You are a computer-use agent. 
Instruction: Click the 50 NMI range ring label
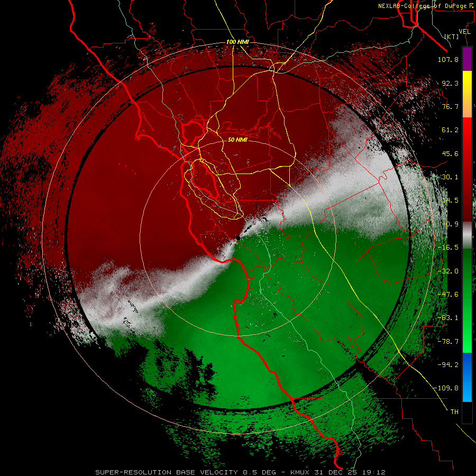[x=237, y=140]
